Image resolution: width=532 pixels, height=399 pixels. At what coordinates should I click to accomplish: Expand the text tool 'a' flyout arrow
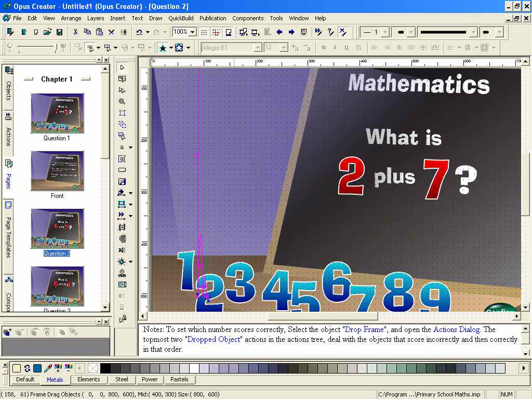pyautogui.click(x=130, y=147)
